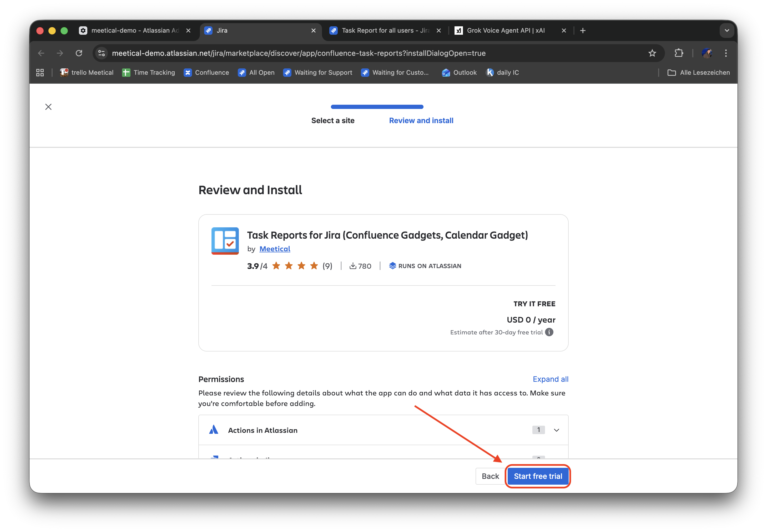767x532 pixels.
Task: Click the install step progress bar
Action: (x=377, y=107)
